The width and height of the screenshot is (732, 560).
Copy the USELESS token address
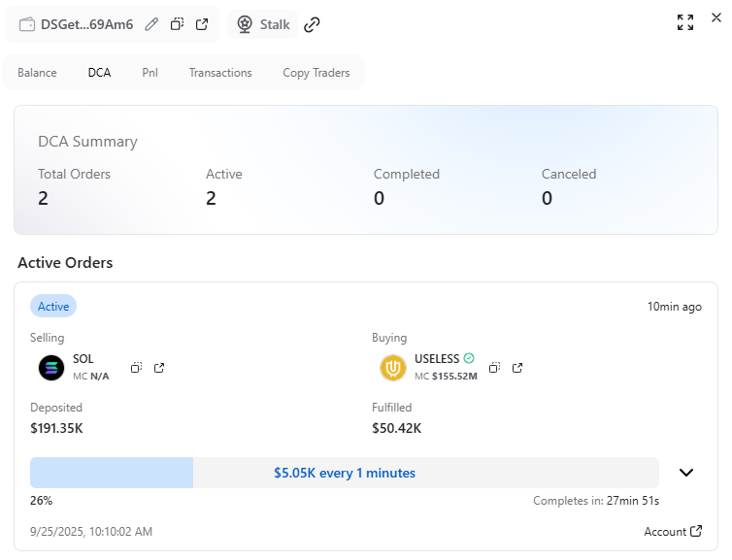pos(494,368)
